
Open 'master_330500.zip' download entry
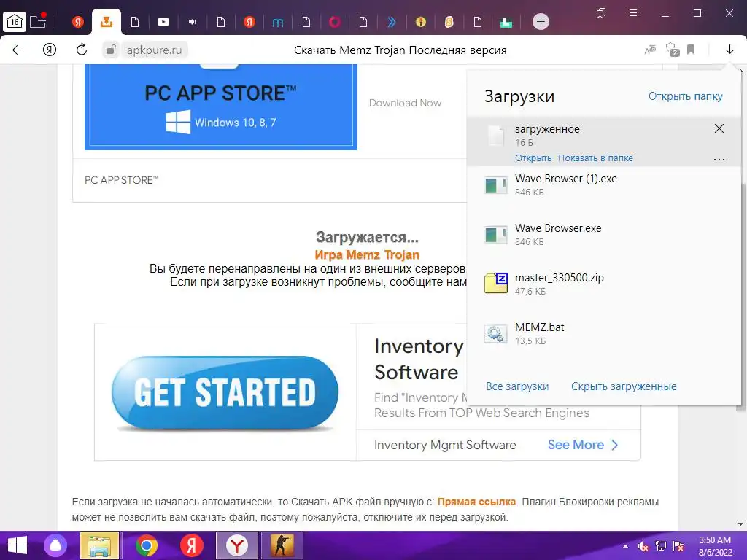(604, 284)
